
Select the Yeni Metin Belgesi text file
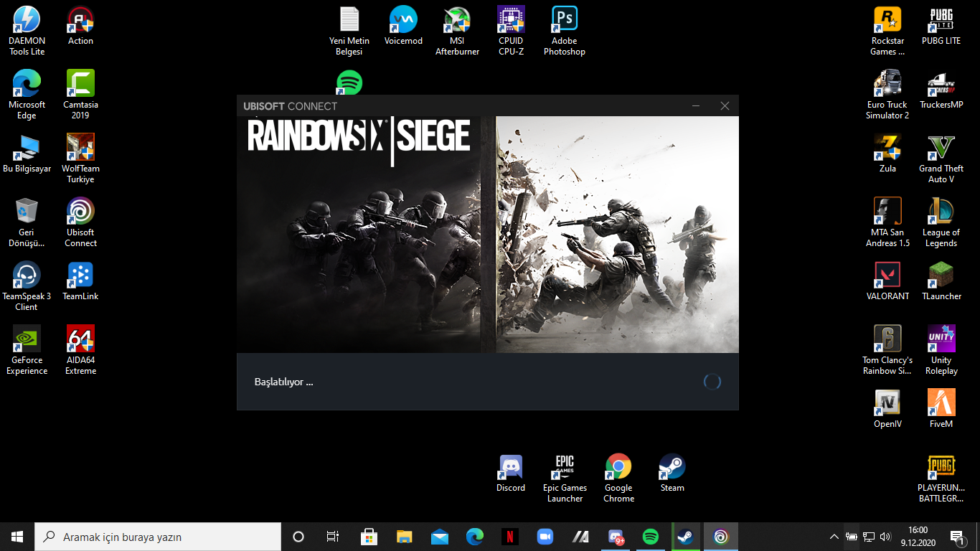coord(349,30)
